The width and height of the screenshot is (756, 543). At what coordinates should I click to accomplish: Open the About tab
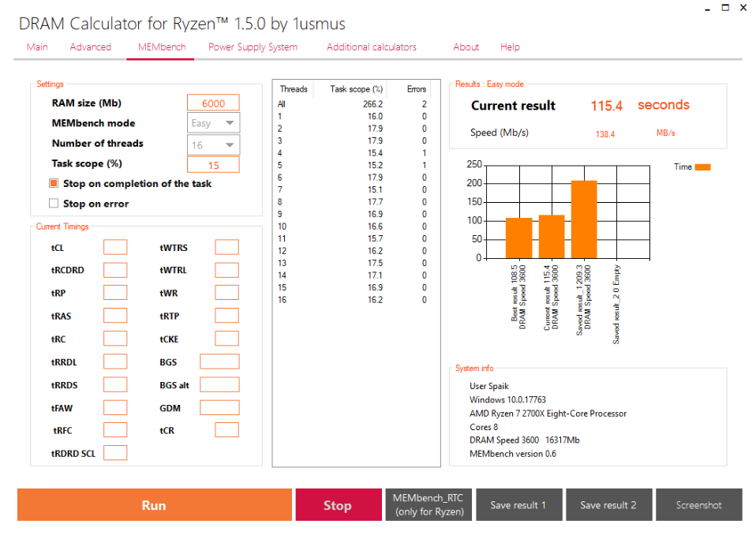[x=466, y=47]
